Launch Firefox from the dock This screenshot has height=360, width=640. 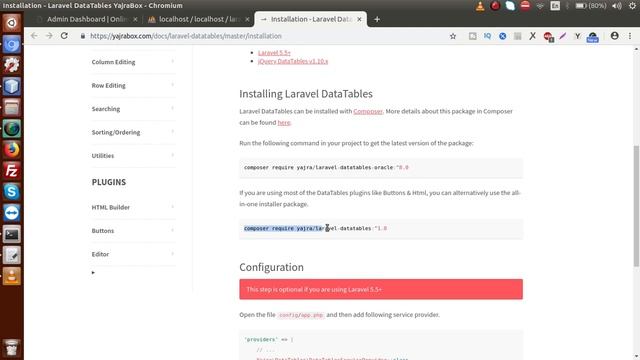click(x=11, y=149)
